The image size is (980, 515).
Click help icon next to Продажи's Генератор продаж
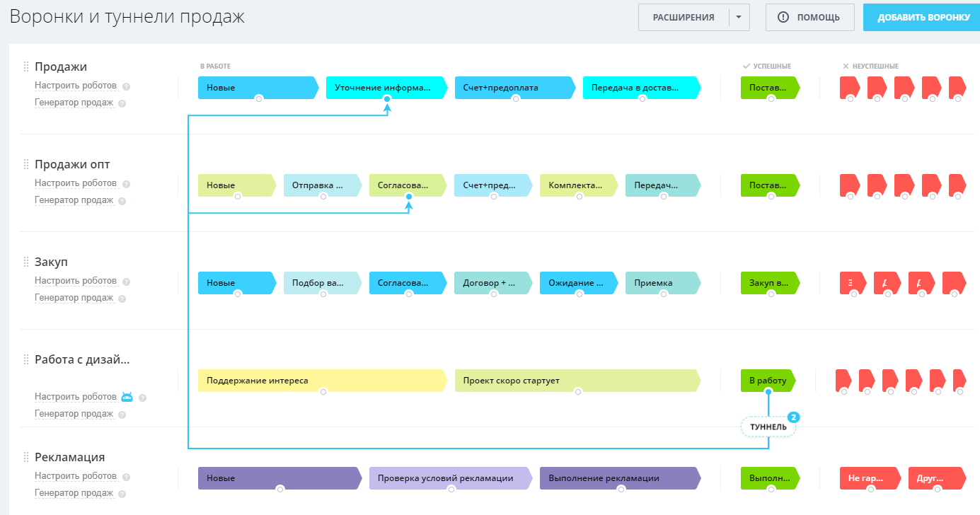tap(122, 103)
